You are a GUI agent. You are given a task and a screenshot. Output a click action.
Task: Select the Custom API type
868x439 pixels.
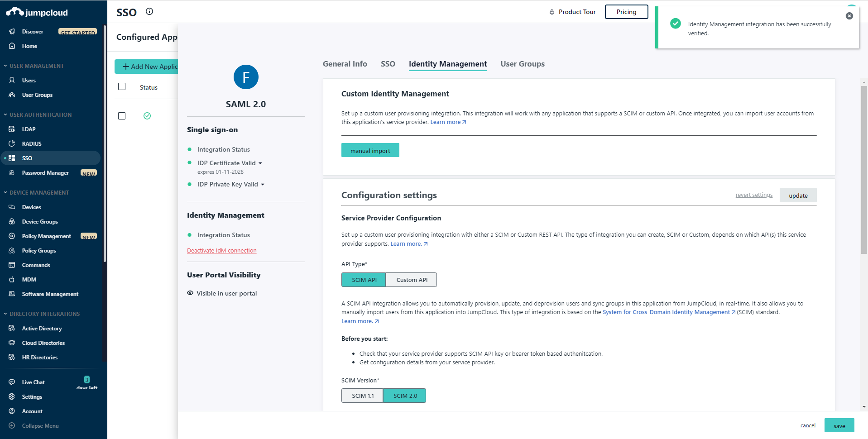pyautogui.click(x=412, y=280)
